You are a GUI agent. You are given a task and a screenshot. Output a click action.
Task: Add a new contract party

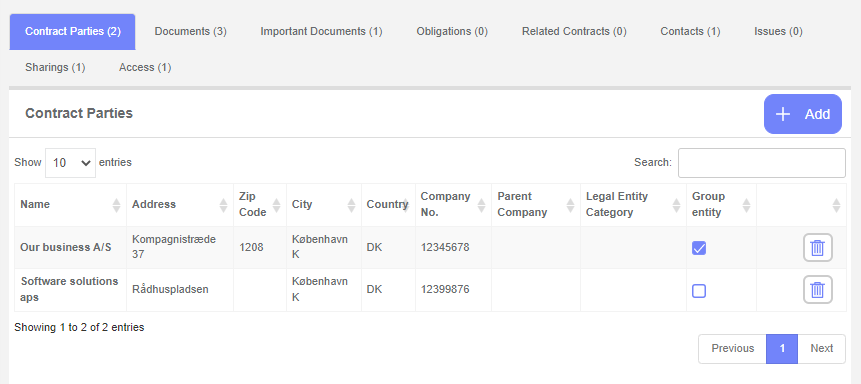pos(802,114)
